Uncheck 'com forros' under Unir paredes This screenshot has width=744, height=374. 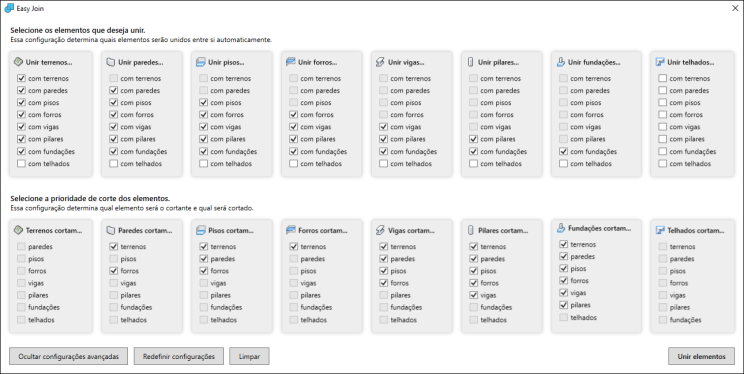pyautogui.click(x=113, y=114)
